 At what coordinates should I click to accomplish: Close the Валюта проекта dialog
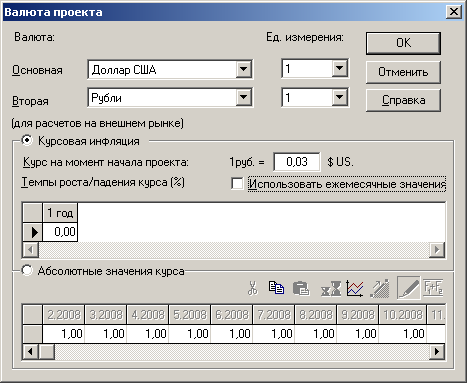pos(454,12)
